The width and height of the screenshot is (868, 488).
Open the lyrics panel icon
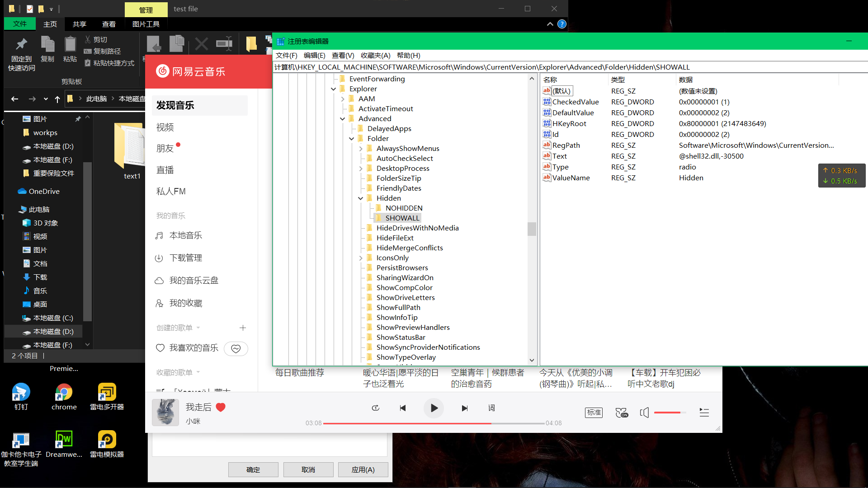491,408
